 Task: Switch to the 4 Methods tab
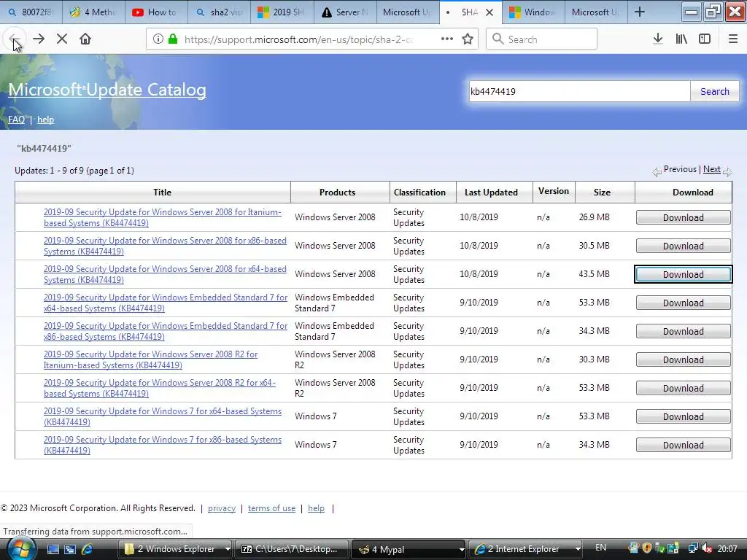tap(93, 12)
